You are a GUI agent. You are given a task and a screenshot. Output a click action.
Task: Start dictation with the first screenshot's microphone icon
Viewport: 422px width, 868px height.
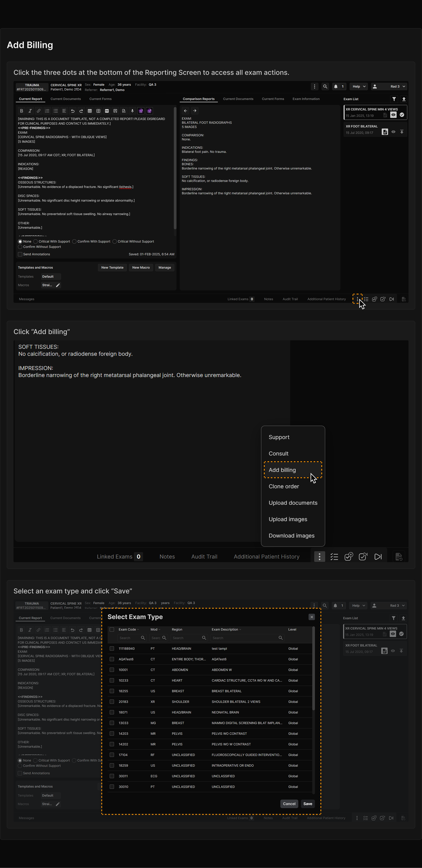pos(132,111)
